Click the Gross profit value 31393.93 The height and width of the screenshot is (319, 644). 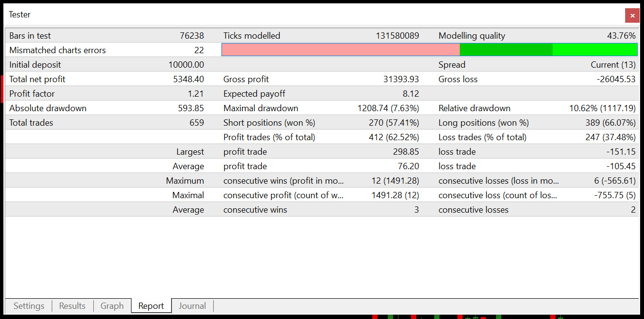[x=401, y=79]
